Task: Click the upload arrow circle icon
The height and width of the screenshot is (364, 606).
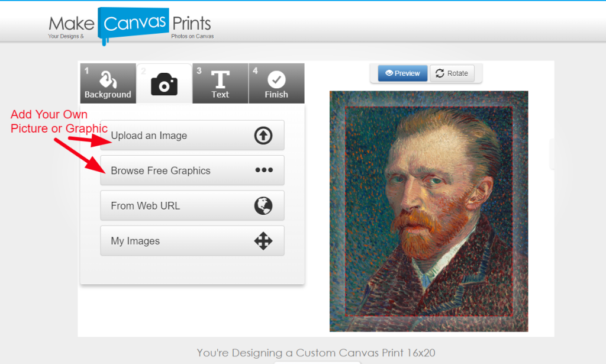Action: tap(263, 136)
